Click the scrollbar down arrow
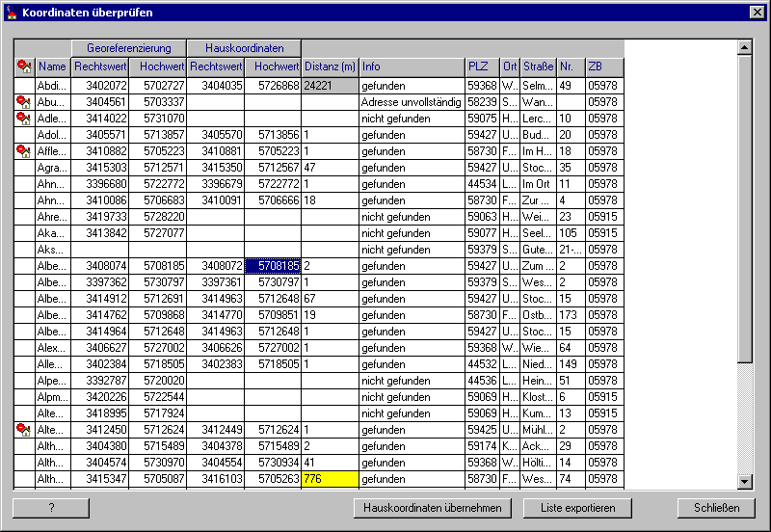The width and height of the screenshot is (771, 532). click(744, 482)
